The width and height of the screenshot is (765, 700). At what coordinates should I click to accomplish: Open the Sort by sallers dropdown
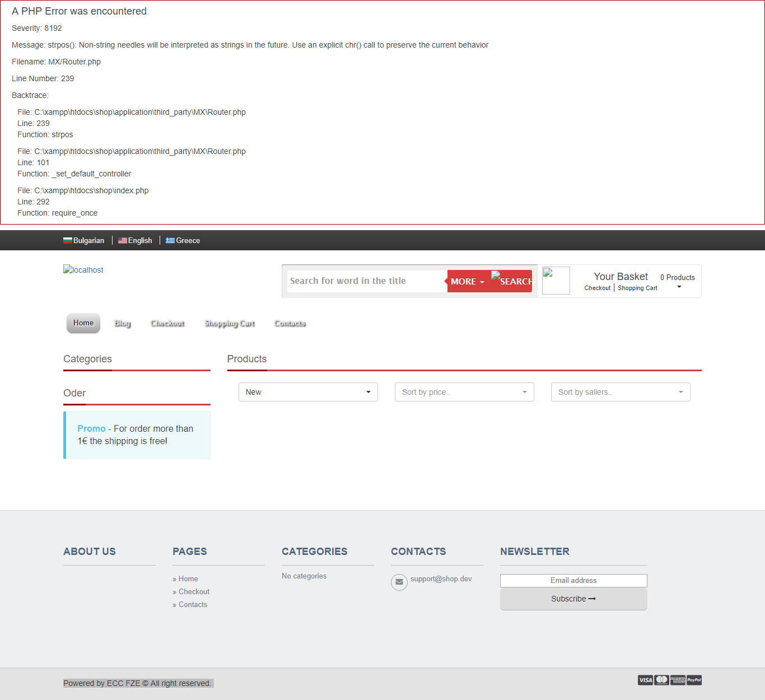tap(620, 392)
